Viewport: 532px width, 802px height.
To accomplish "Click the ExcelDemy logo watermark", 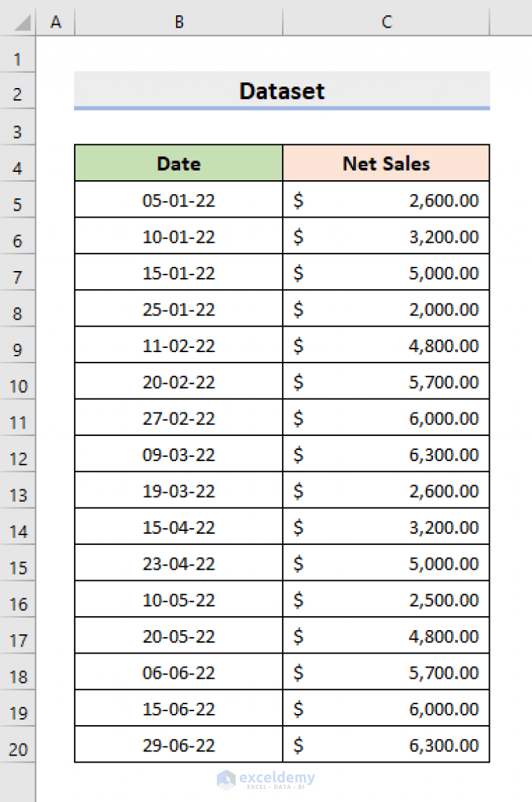I will [x=267, y=779].
